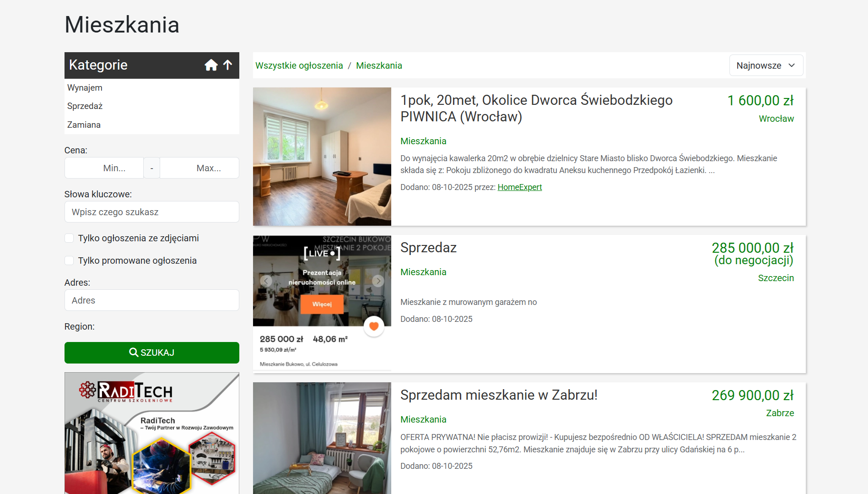This screenshot has height=494, width=868.
Task: Click the up arrow icon beside the home icon
Action: pos(227,65)
